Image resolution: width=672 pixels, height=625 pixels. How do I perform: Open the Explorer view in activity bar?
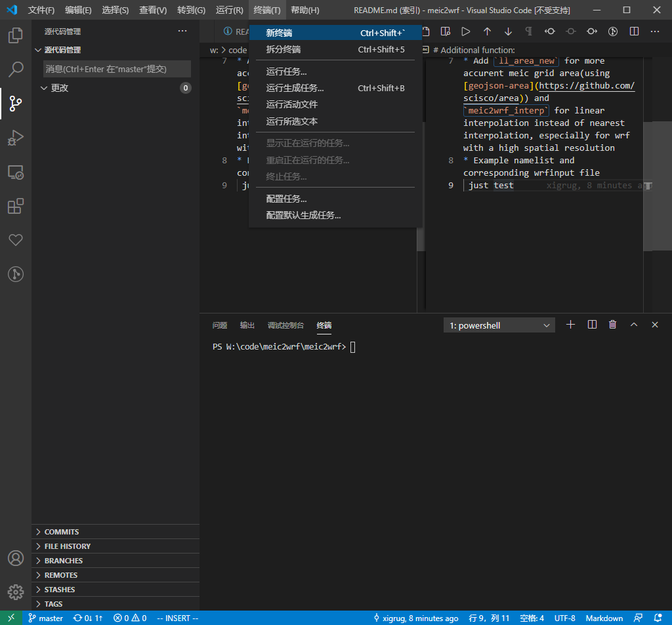pos(16,35)
